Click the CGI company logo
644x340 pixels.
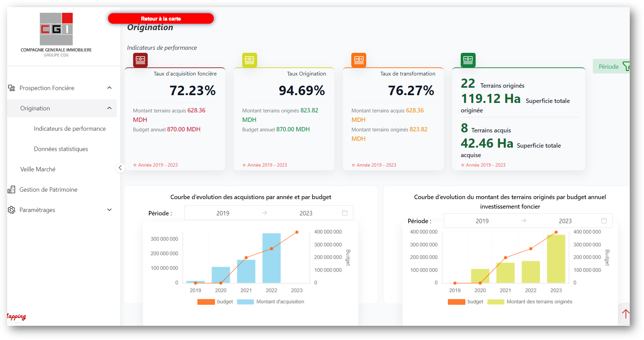coord(56,29)
